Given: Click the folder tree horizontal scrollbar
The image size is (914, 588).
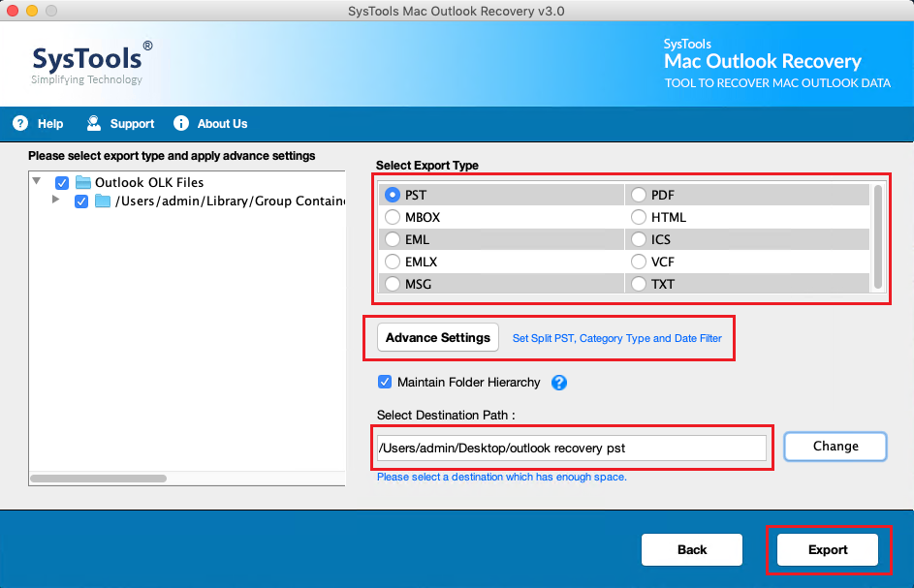Looking at the screenshot, I should tap(99, 479).
